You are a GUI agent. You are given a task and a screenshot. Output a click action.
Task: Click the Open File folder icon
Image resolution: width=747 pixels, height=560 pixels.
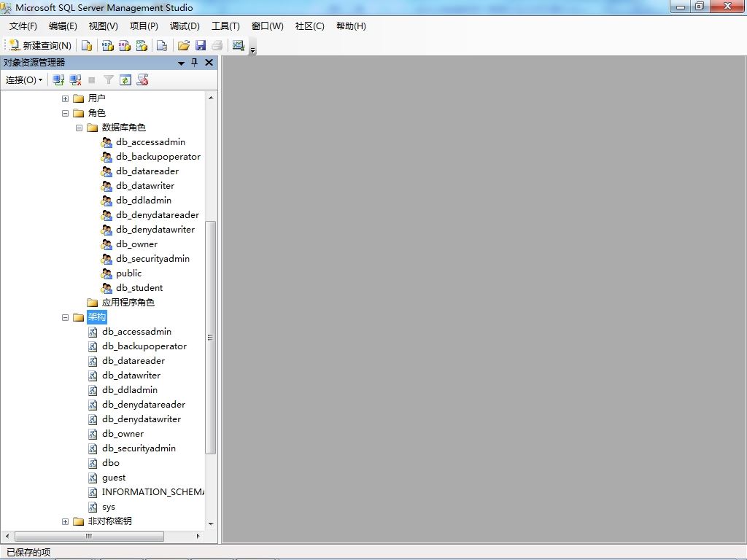183,45
